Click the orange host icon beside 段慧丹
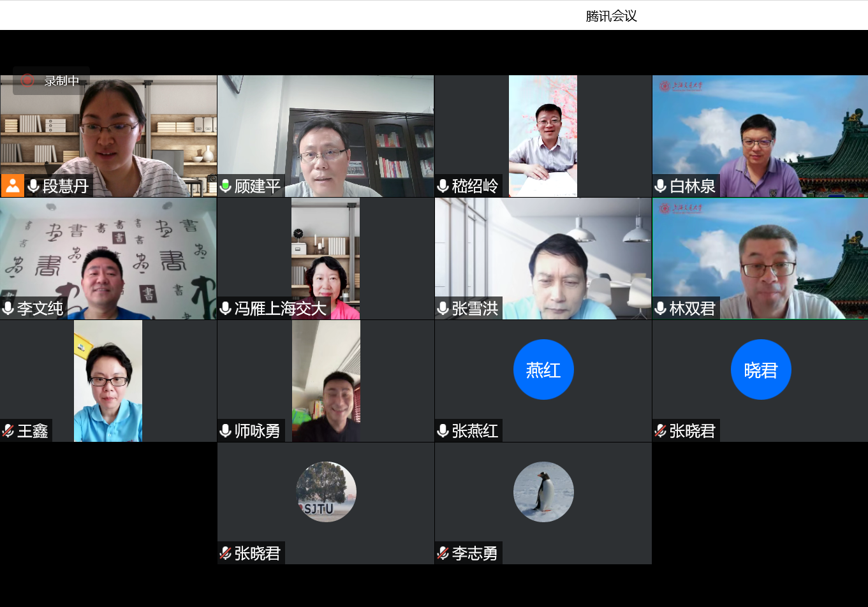Viewport: 868px width, 607px height. coord(12,186)
